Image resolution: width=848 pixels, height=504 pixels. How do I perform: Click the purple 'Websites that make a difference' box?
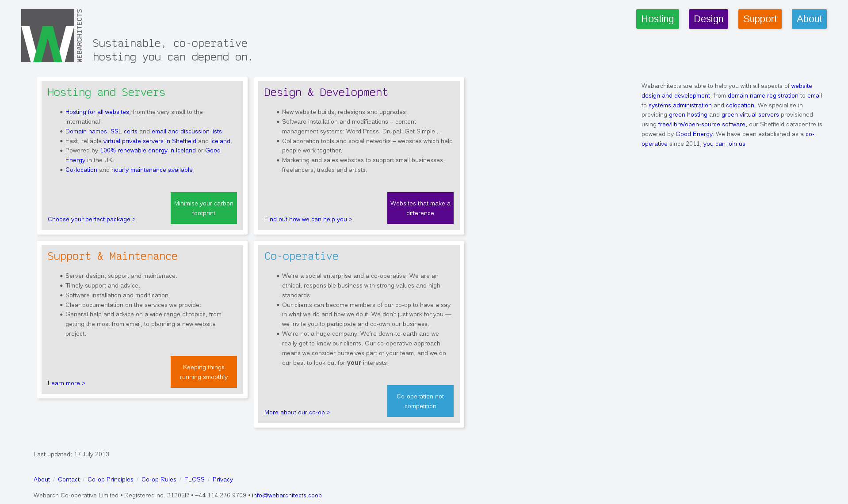(x=420, y=208)
